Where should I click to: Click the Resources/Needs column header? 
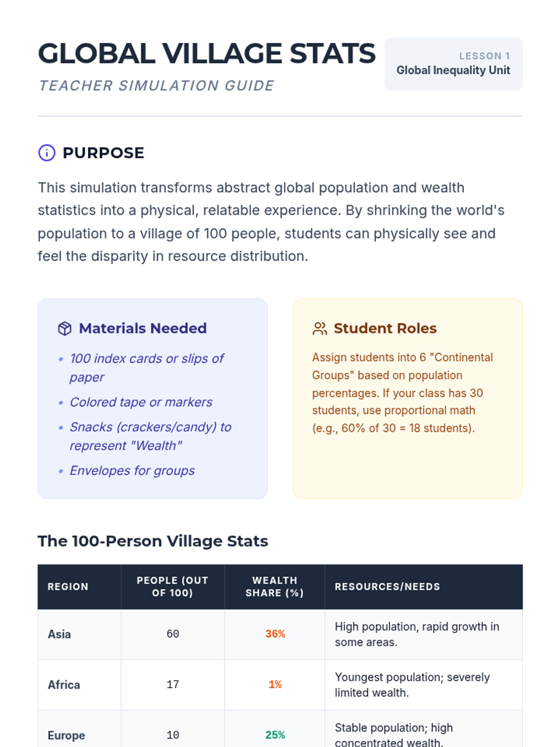[387, 587]
